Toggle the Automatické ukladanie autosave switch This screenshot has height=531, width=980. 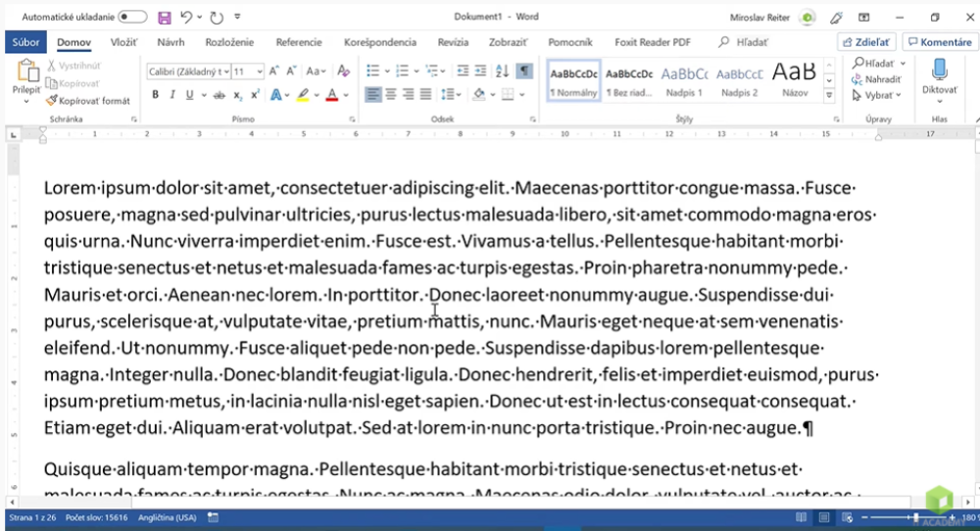[132, 18]
